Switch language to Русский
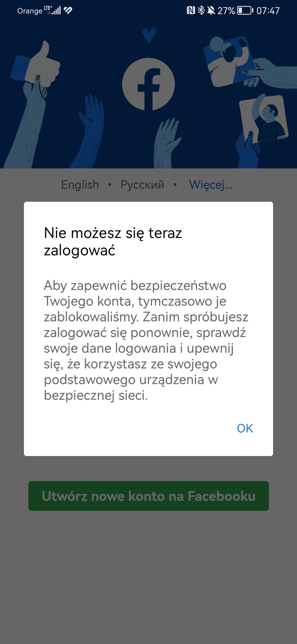Viewport: 297px width, 644px height. click(x=142, y=185)
